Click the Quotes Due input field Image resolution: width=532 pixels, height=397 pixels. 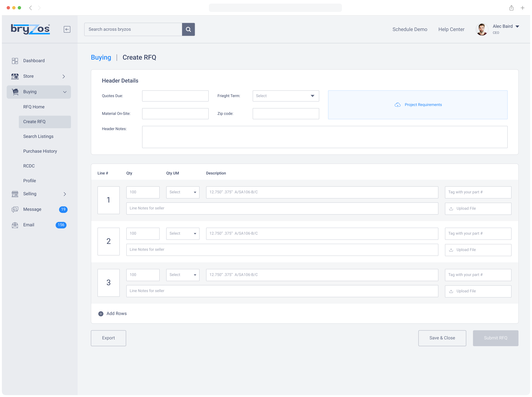coord(175,96)
